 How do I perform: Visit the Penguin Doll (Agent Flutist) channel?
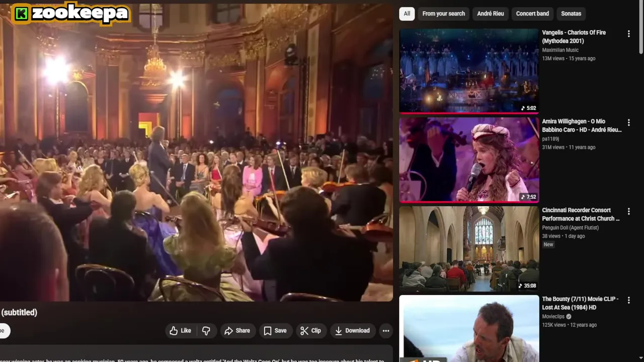570,228
